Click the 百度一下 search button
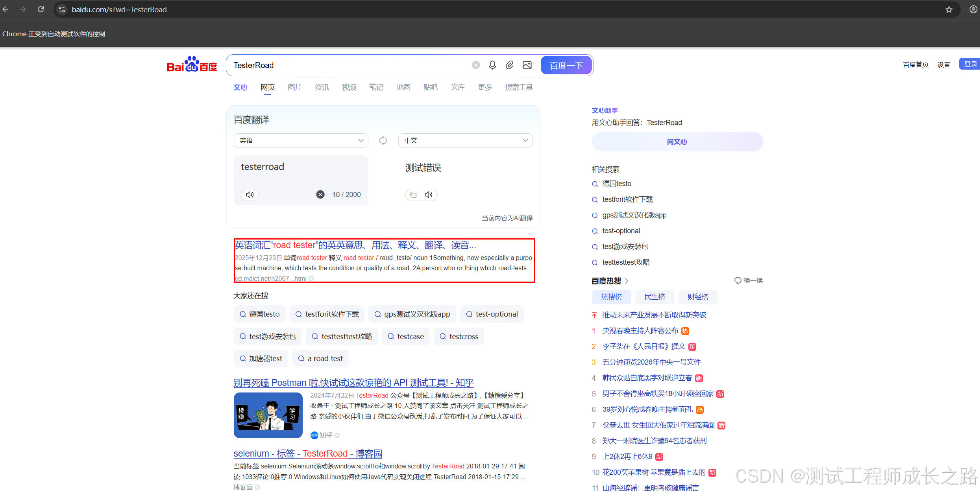The image size is (980, 492). pyautogui.click(x=566, y=65)
